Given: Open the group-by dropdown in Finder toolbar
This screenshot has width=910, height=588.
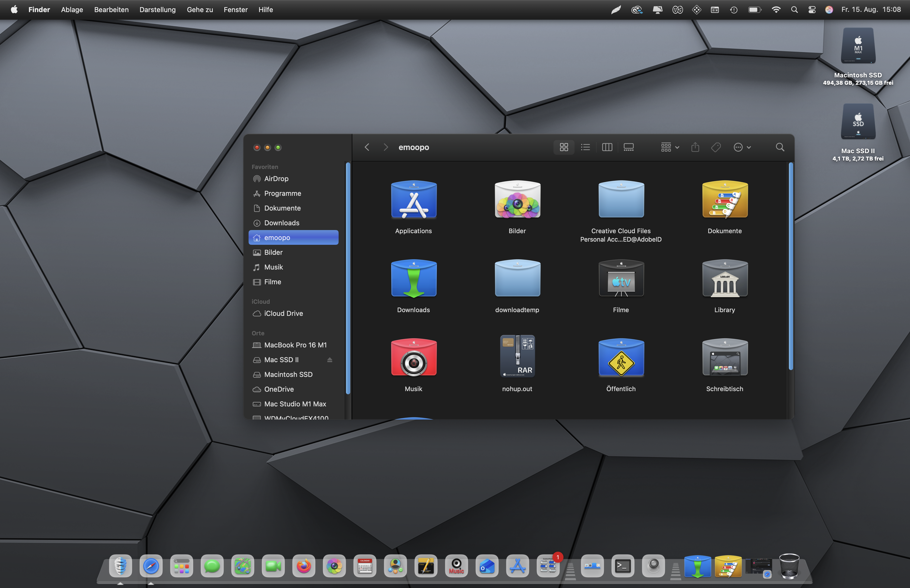Looking at the screenshot, I should (670, 147).
